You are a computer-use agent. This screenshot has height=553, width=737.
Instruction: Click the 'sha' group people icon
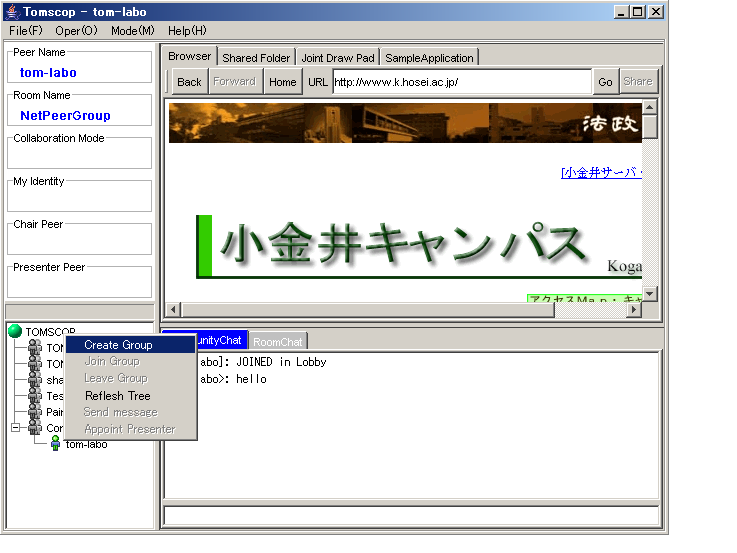pyautogui.click(x=35, y=380)
